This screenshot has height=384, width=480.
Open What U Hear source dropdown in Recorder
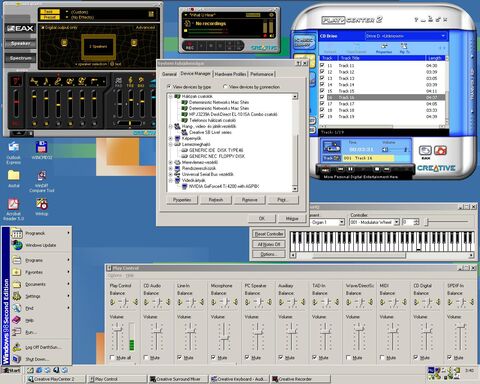coord(186,15)
